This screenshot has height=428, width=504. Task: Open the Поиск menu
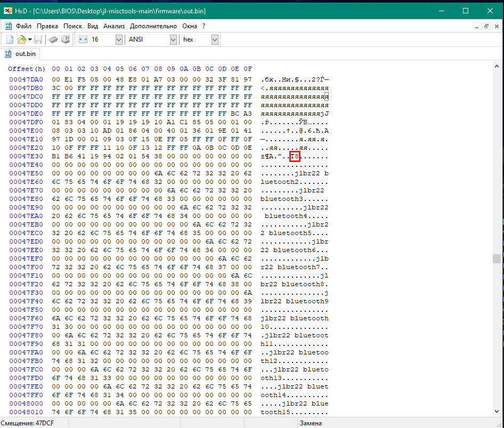tap(72, 26)
